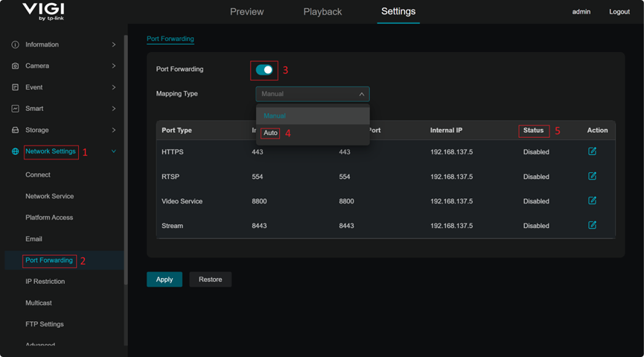The width and height of the screenshot is (644, 357).
Task: Open Multicast in the sidebar
Action: tap(39, 303)
